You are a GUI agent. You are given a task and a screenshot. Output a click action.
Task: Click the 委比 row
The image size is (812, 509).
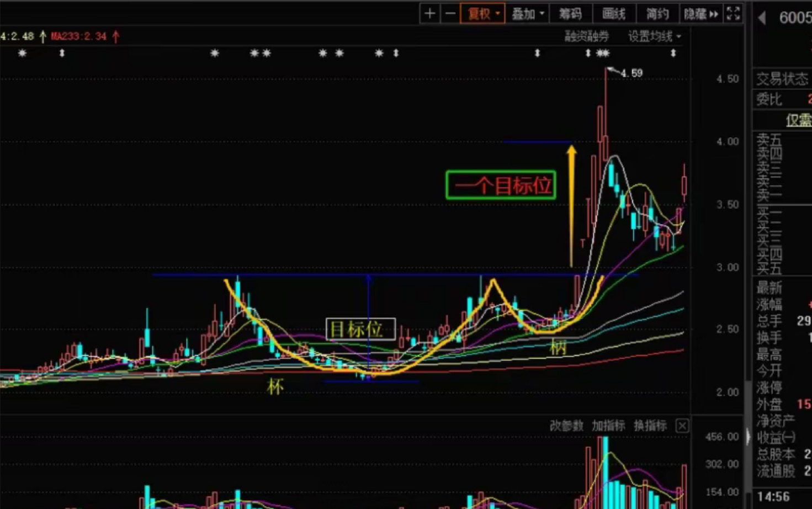pyautogui.click(x=783, y=99)
